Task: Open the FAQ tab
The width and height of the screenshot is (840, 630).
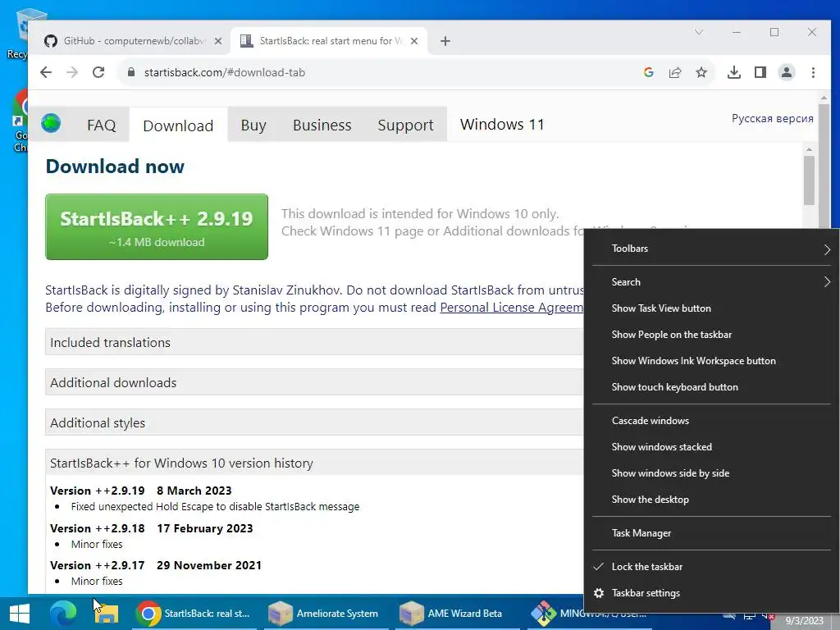Action: click(101, 126)
